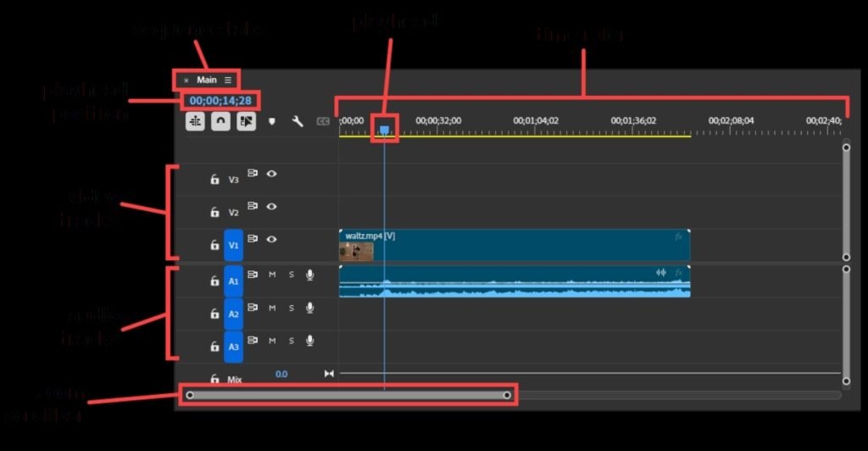Toggle the Snap magnet button in timeline
868x451 pixels.
pos(220,121)
